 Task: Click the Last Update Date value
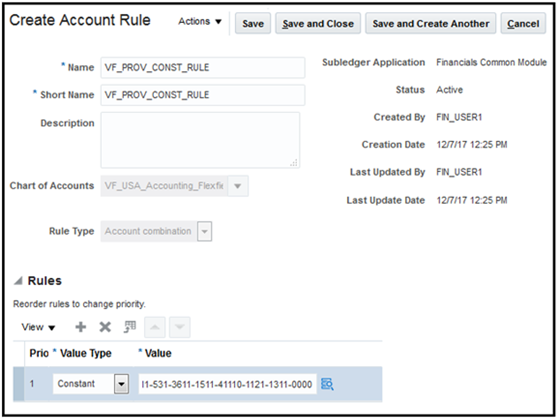coord(472,200)
